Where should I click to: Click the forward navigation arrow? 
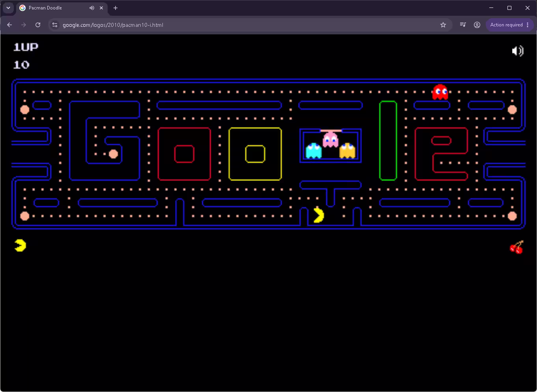(24, 25)
